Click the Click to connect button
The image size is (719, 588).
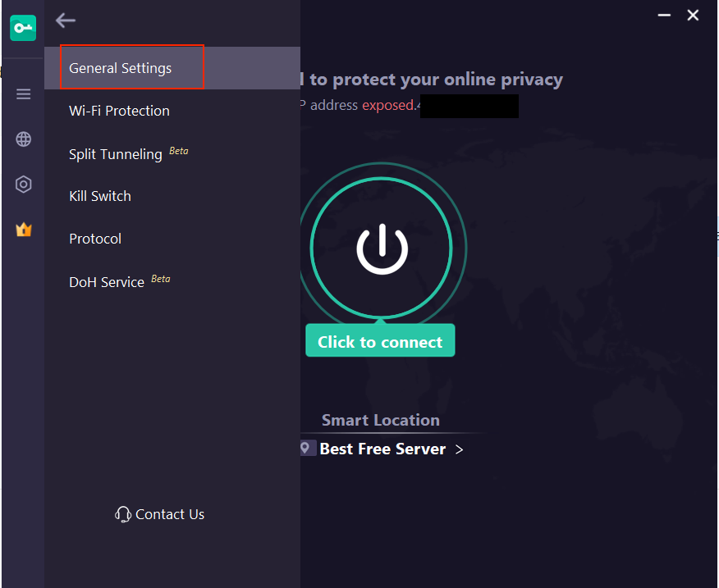[x=380, y=340]
